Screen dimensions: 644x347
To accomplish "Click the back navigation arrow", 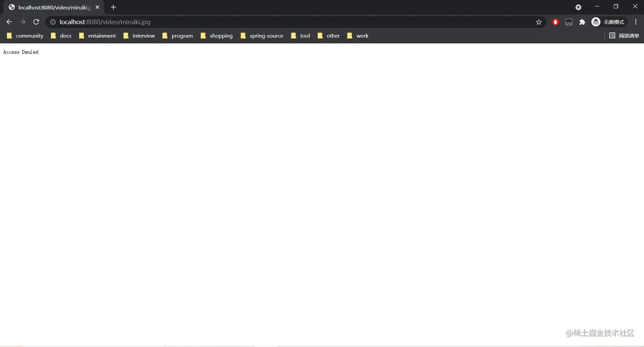I will tap(9, 22).
